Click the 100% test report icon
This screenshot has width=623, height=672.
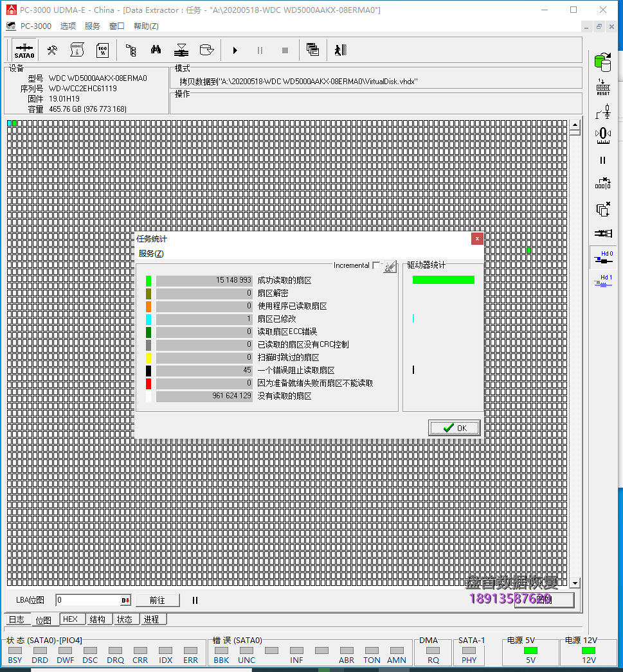point(102,50)
